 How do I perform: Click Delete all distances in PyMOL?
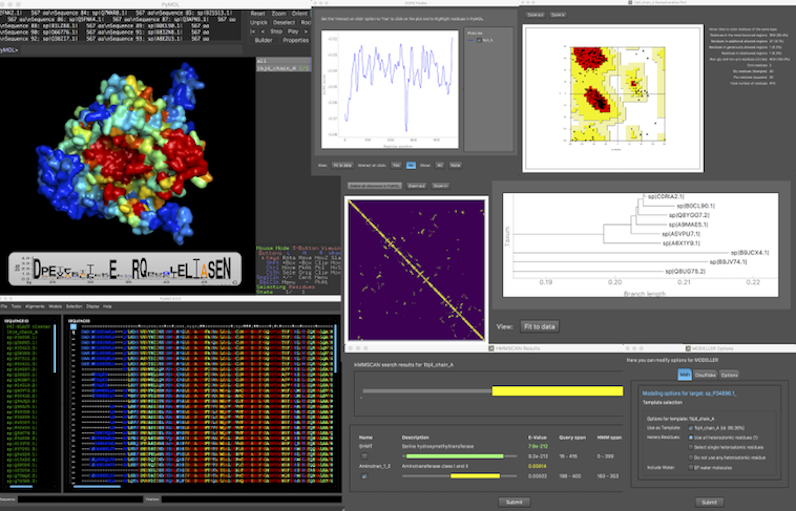click(374, 186)
